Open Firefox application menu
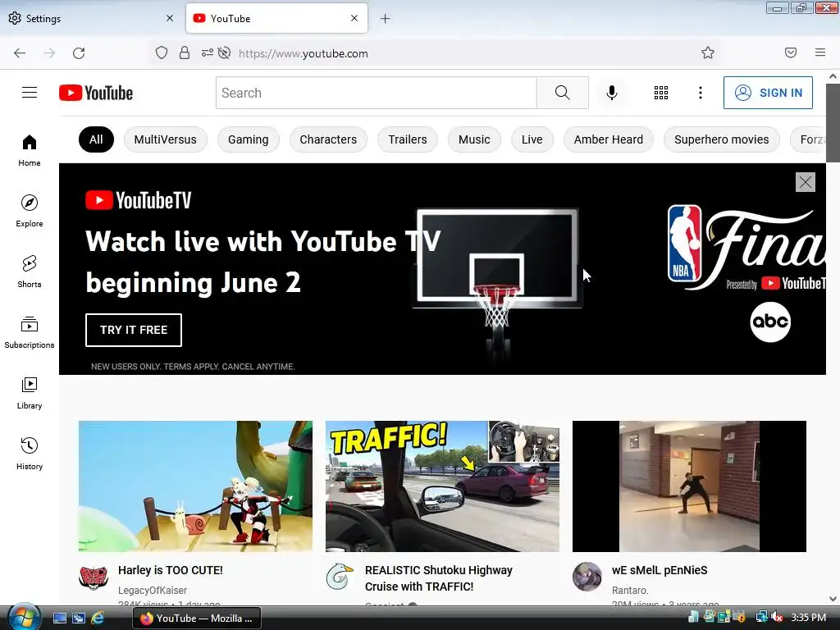 pos(820,52)
